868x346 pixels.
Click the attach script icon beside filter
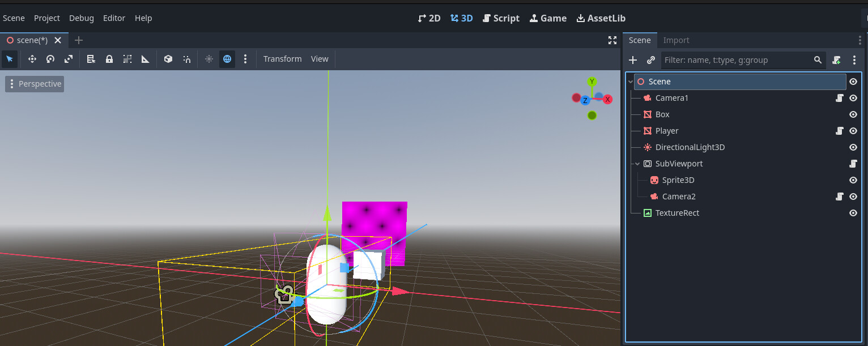[836, 60]
